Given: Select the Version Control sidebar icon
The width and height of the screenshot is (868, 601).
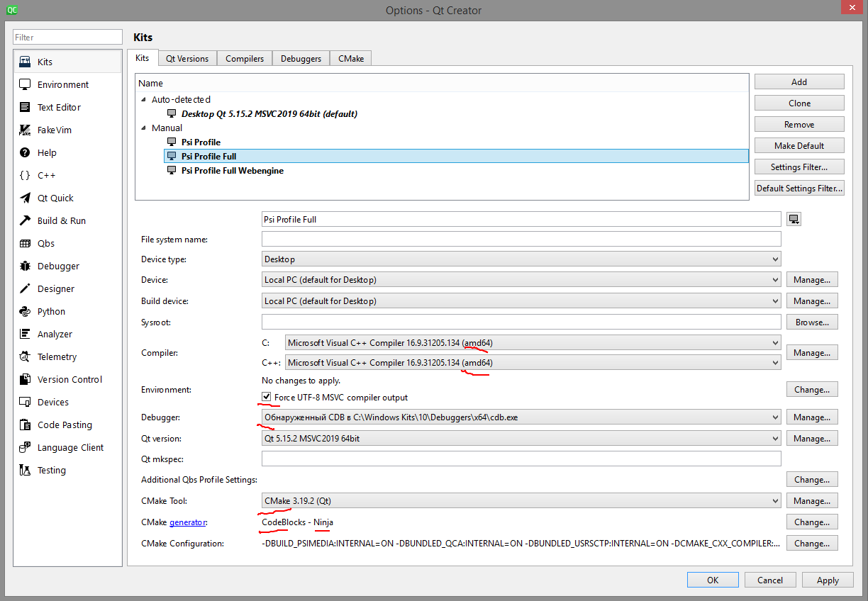Looking at the screenshot, I should (25, 380).
